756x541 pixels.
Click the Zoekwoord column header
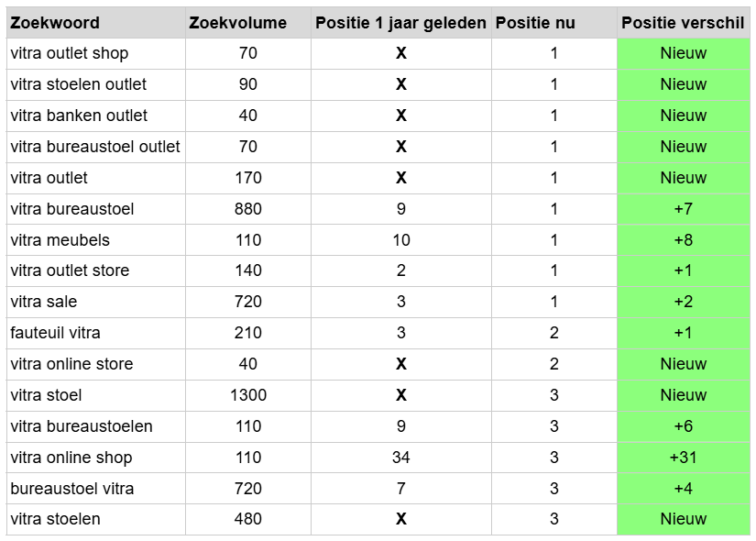[x=55, y=23]
